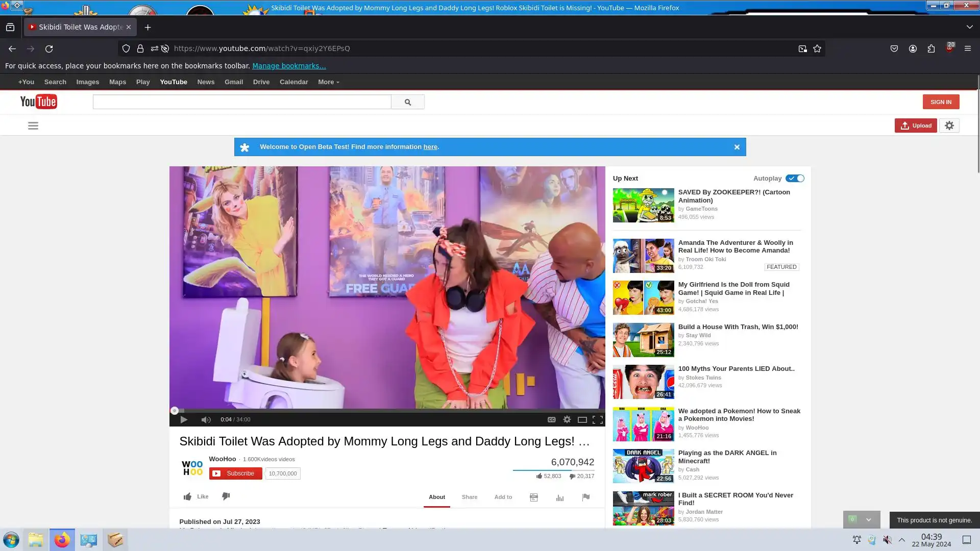Toggle the Autoplay switch off

(795, 179)
